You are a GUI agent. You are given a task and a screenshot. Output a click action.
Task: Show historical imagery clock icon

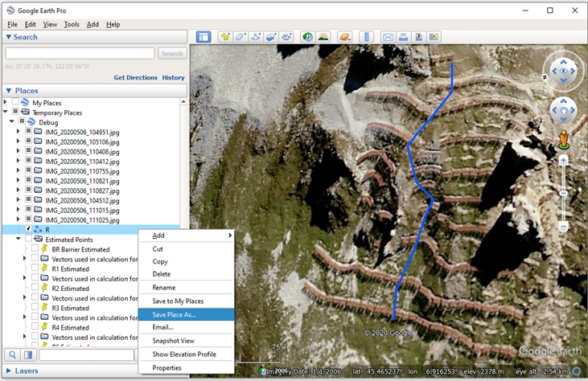tap(308, 37)
